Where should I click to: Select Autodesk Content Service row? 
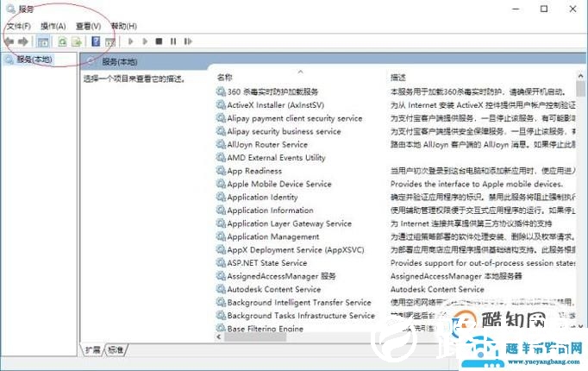(274, 289)
